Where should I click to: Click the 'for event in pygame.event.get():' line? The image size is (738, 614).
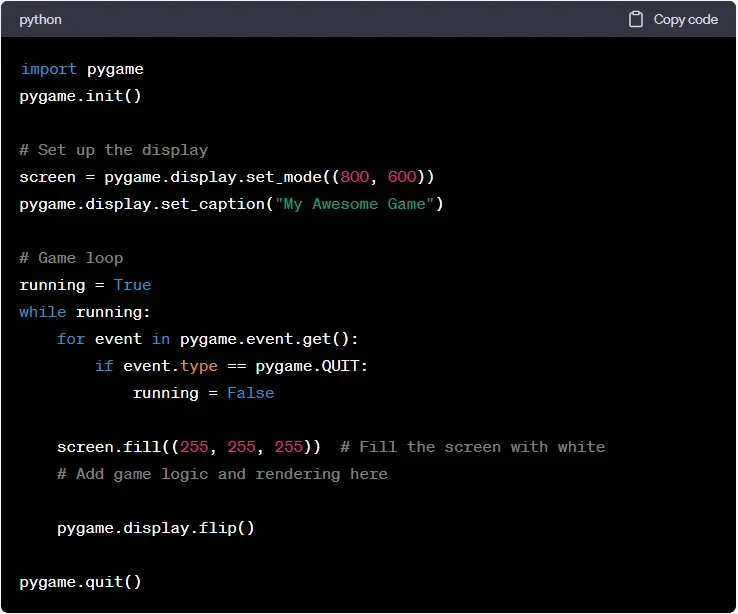208,339
